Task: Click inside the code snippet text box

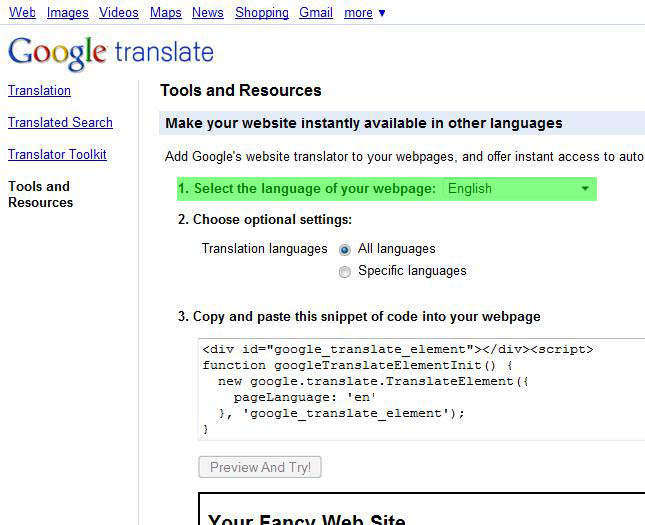Action: coord(421,389)
